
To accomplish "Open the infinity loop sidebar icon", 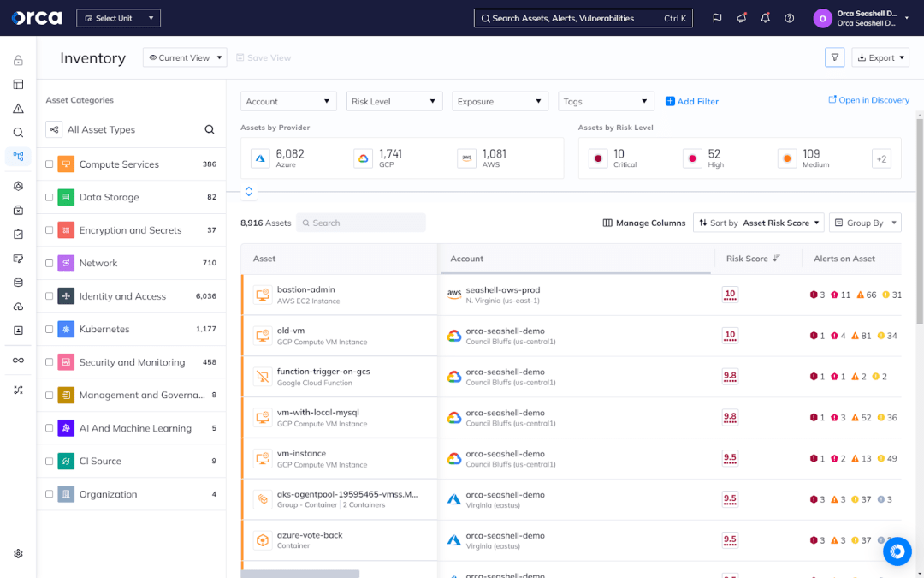I will [x=18, y=361].
